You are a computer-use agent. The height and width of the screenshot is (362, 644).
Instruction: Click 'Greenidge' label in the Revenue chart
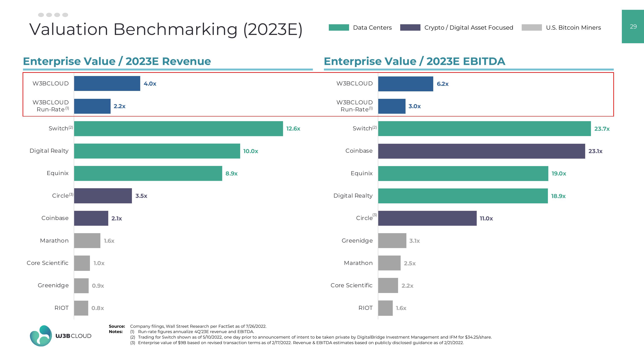click(x=53, y=285)
